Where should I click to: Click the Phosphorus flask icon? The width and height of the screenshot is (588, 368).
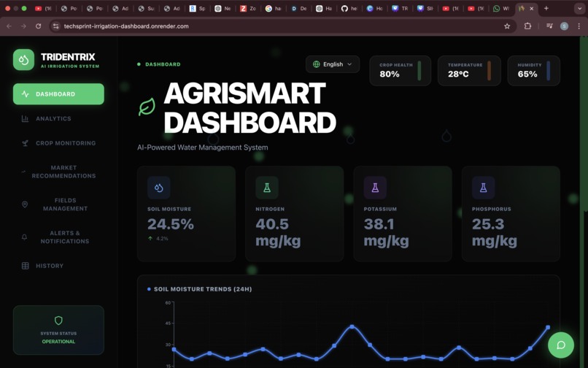[x=483, y=188]
